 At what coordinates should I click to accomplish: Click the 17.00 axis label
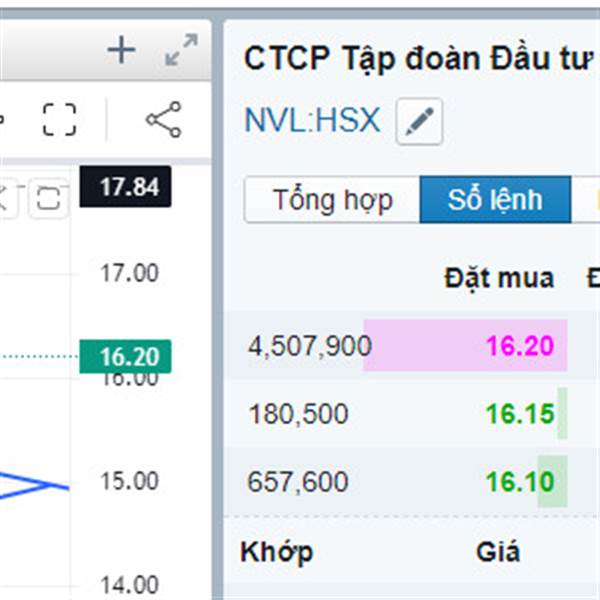(129, 273)
